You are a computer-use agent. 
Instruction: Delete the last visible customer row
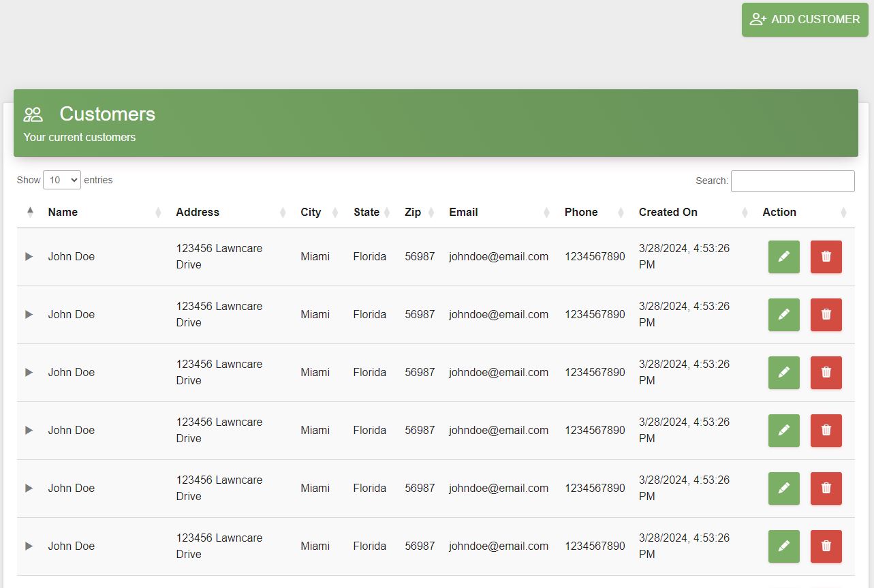tap(826, 546)
